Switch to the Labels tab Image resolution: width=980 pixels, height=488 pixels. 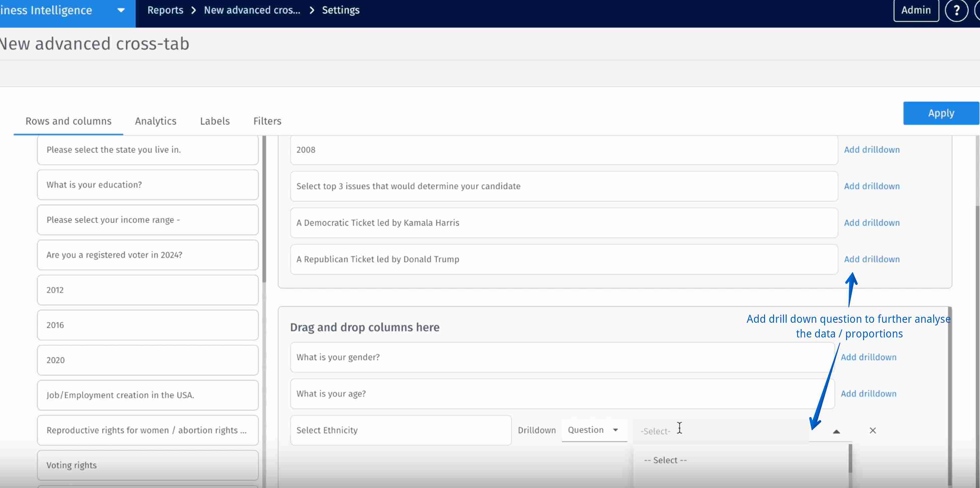215,121
